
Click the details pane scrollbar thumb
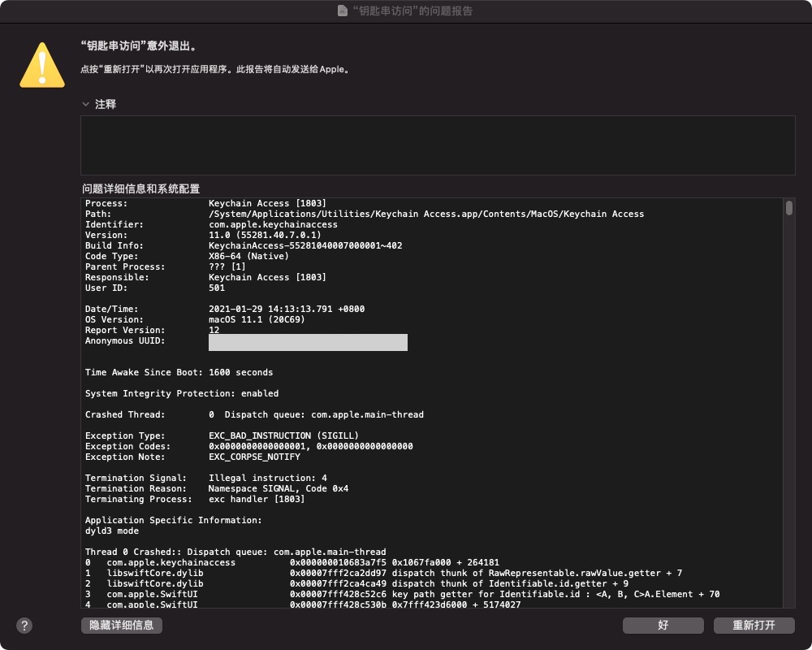788,208
